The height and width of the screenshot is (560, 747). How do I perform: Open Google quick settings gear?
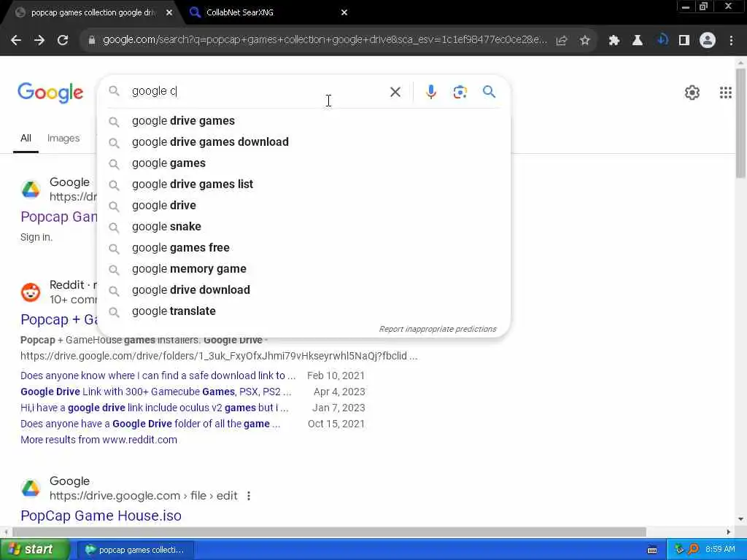tap(692, 93)
